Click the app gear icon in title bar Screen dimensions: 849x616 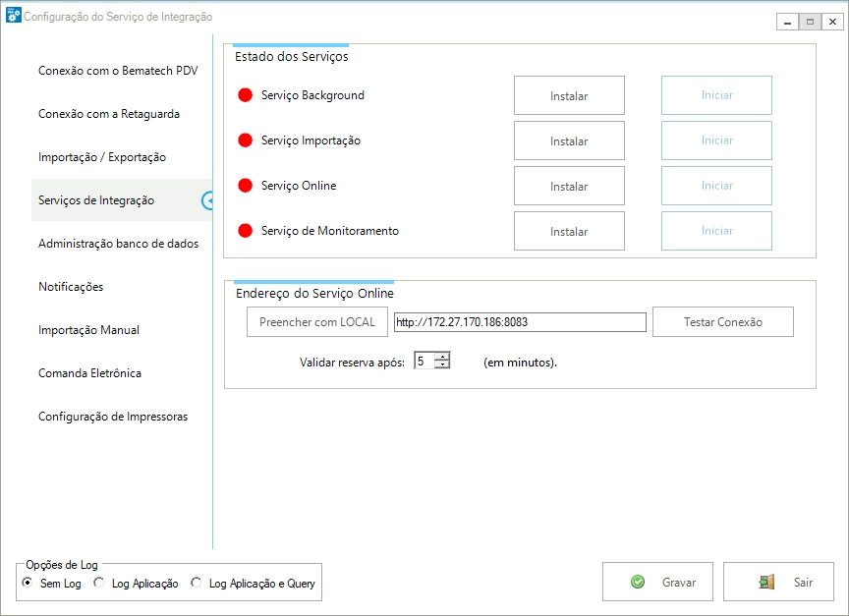coord(13,16)
